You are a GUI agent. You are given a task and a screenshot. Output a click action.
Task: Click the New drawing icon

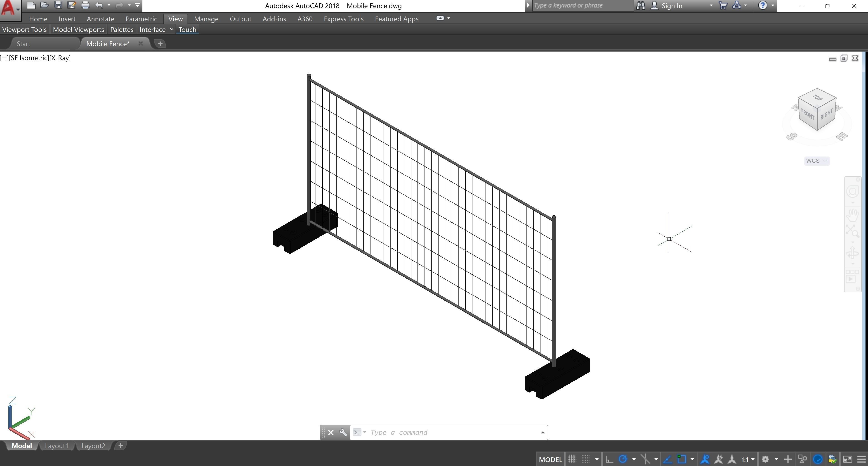point(31,5)
